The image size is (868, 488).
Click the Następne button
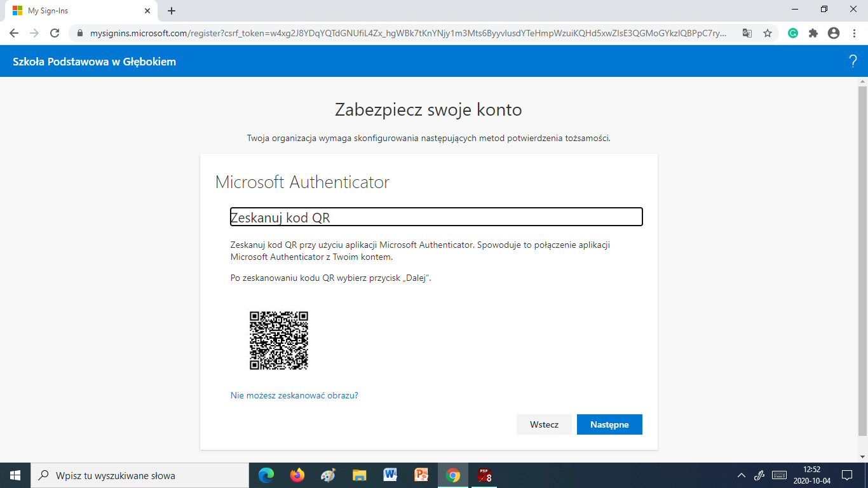[609, 424]
